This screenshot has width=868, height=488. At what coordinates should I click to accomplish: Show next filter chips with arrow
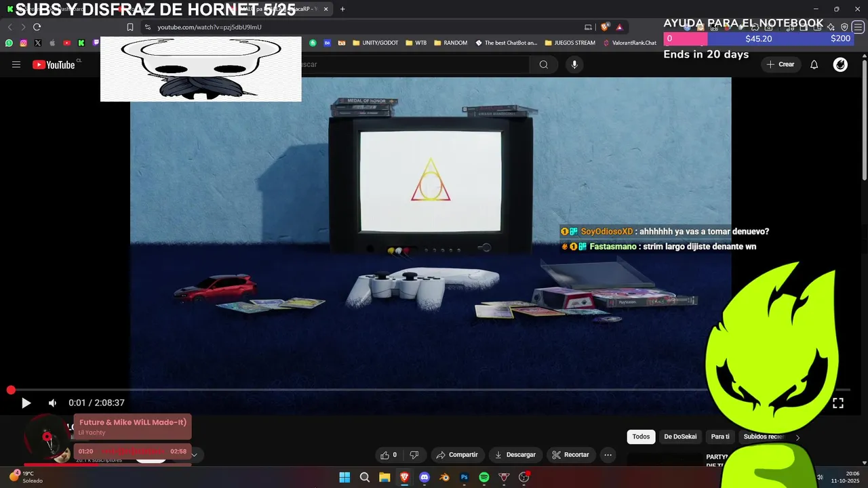(797, 437)
